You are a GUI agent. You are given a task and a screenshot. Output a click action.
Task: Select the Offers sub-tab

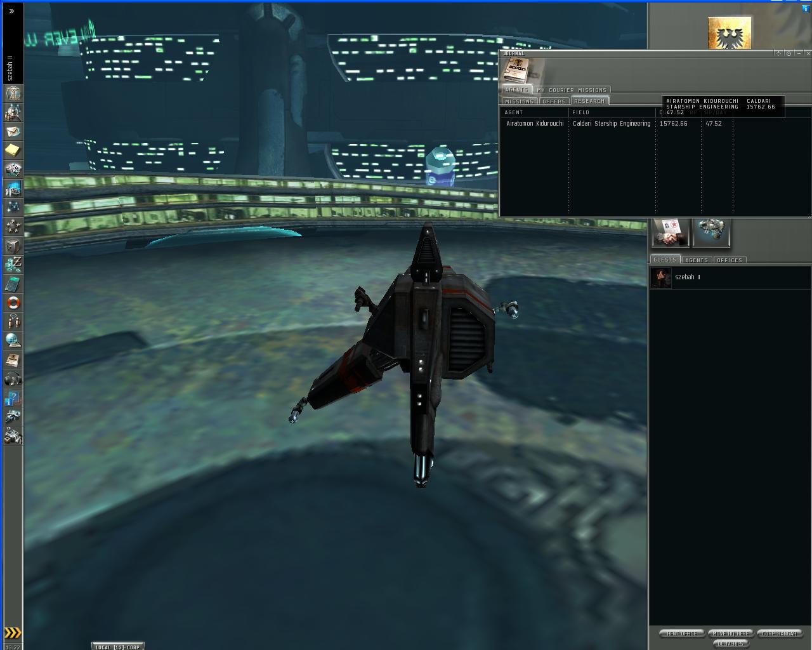click(x=554, y=101)
